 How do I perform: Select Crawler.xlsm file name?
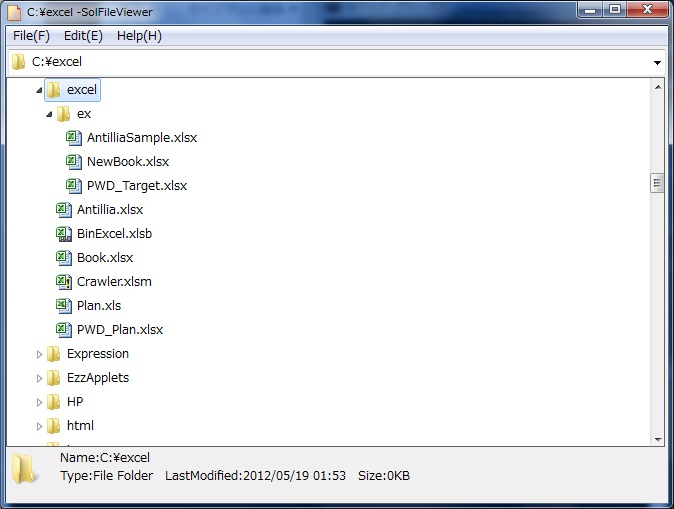[114, 282]
